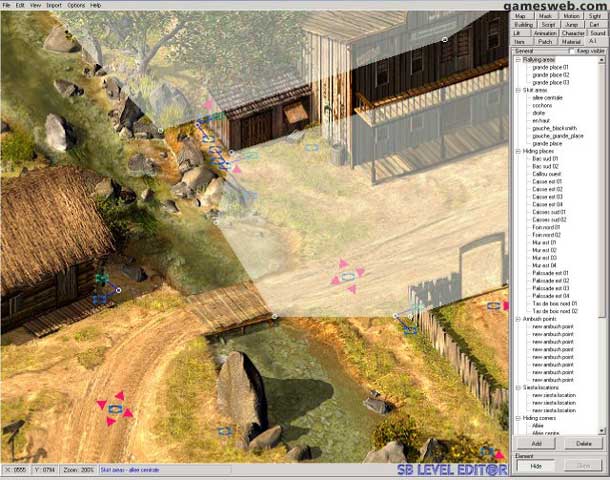This screenshot has width=610, height=480.
Task: Select the pink-arrowed marker in the sandy plaza
Action: tap(347, 276)
